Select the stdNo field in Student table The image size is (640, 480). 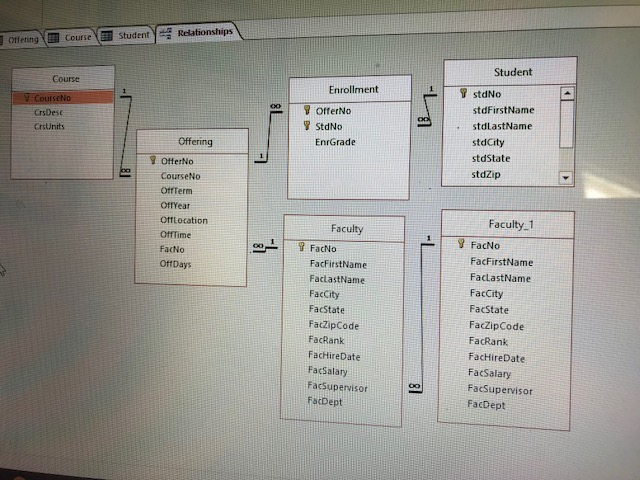click(x=487, y=94)
